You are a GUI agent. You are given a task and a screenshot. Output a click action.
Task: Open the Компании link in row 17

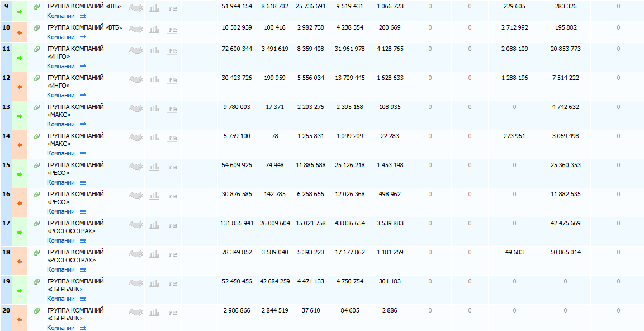pos(61,240)
